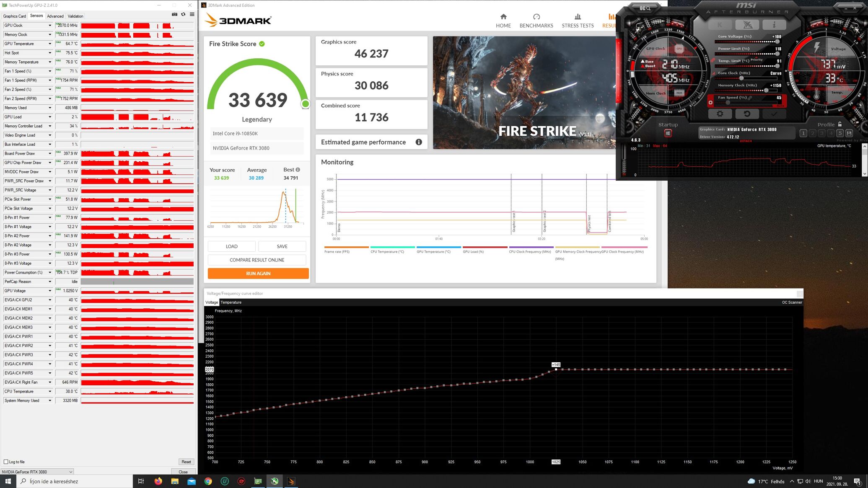Enable the Log to file checkbox
This screenshot has width=868, height=488.
click(x=6, y=462)
